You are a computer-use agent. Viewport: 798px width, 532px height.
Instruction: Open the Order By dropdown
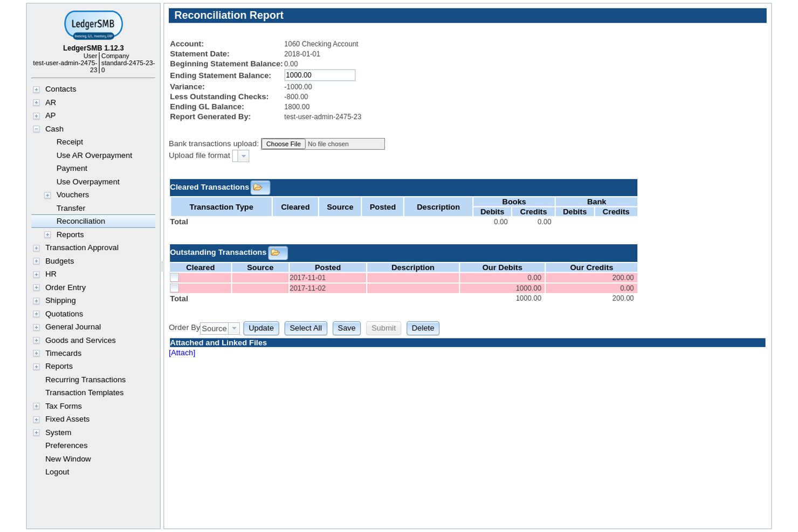234,328
